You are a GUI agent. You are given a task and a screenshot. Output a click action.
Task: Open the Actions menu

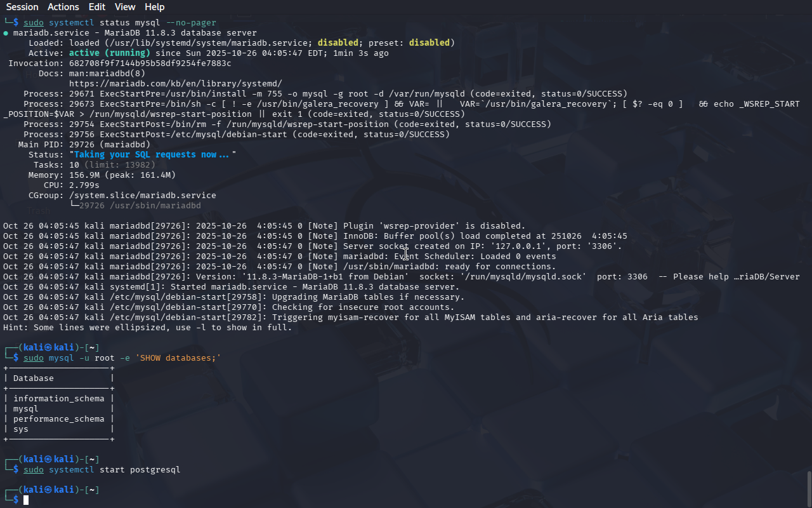coord(63,7)
